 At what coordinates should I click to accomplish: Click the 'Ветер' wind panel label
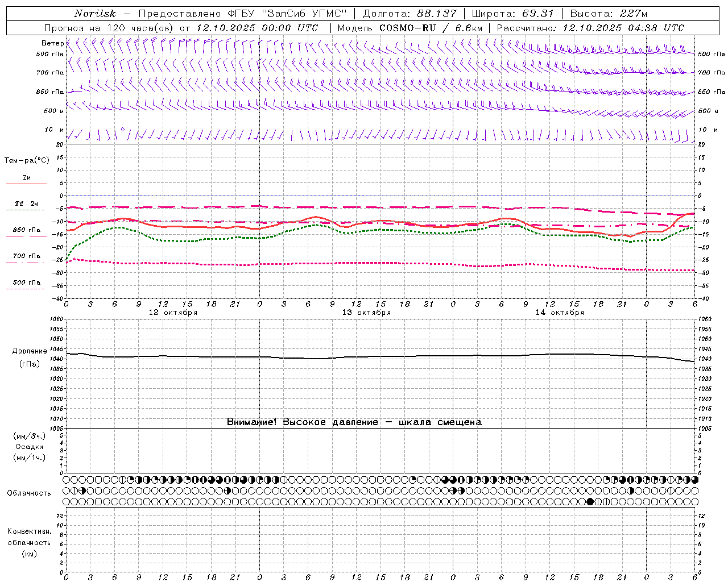pyautogui.click(x=52, y=43)
